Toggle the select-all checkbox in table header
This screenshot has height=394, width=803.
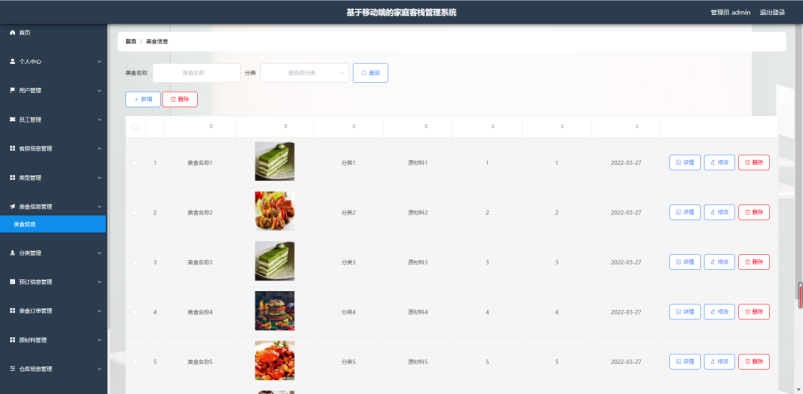pyautogui.click(x=136, y=127)
